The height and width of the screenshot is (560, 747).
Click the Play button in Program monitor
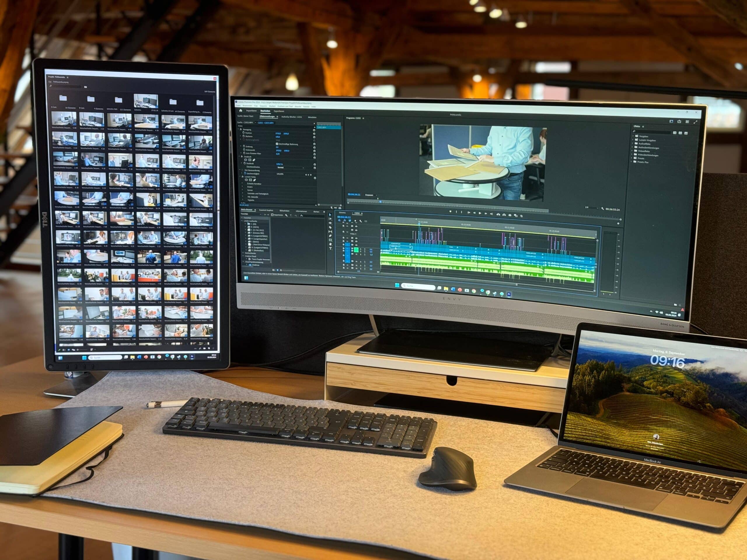pos(480,213)
